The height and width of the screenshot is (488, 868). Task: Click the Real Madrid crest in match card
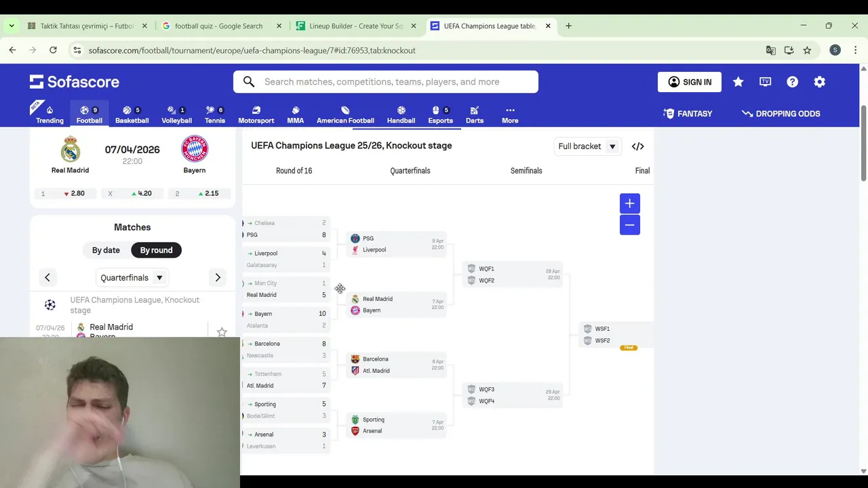[x=71, y=149]
